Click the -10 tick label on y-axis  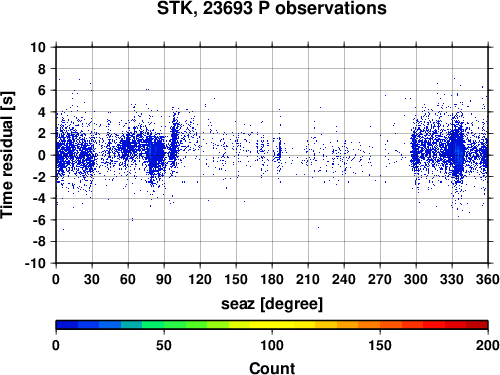tap(36, 263)
